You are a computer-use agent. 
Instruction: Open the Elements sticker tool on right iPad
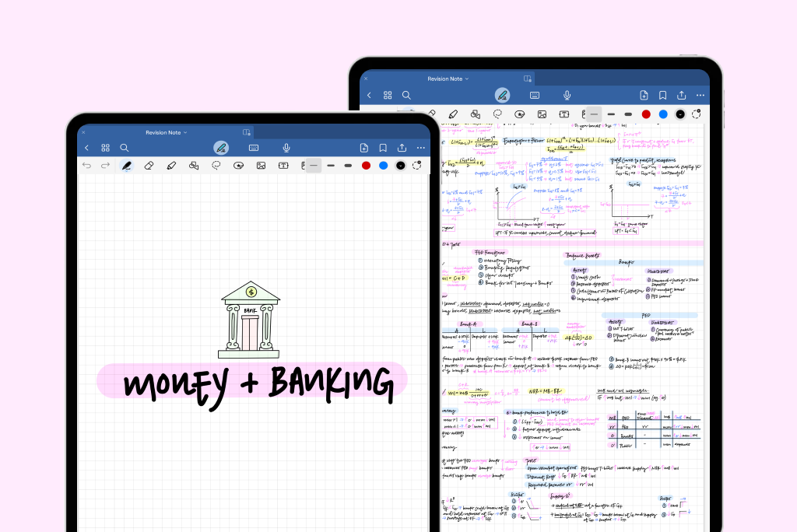[520, 114]
